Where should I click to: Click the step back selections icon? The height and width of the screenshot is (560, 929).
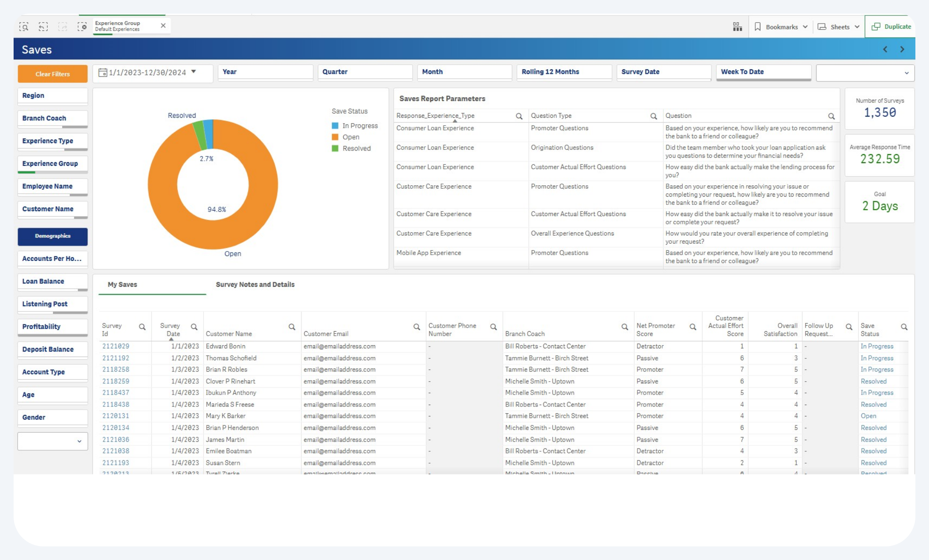coord(43,27)
